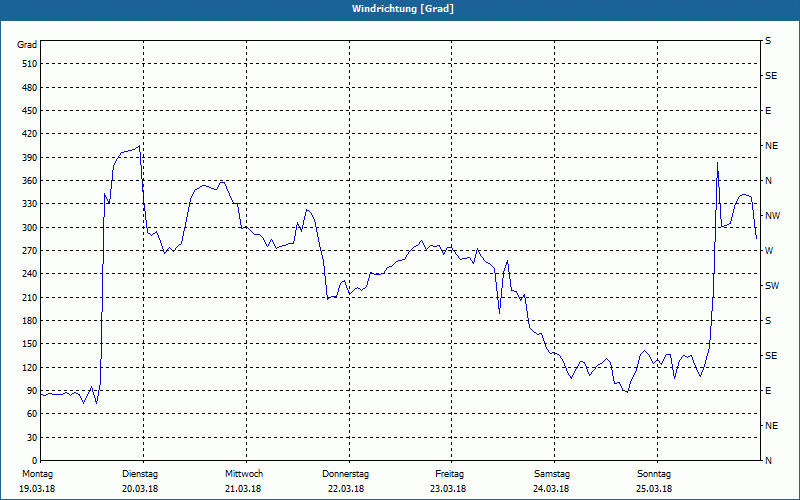Select the 450 axis tick label
800x500 pixels.
click(x=30, y=111)
